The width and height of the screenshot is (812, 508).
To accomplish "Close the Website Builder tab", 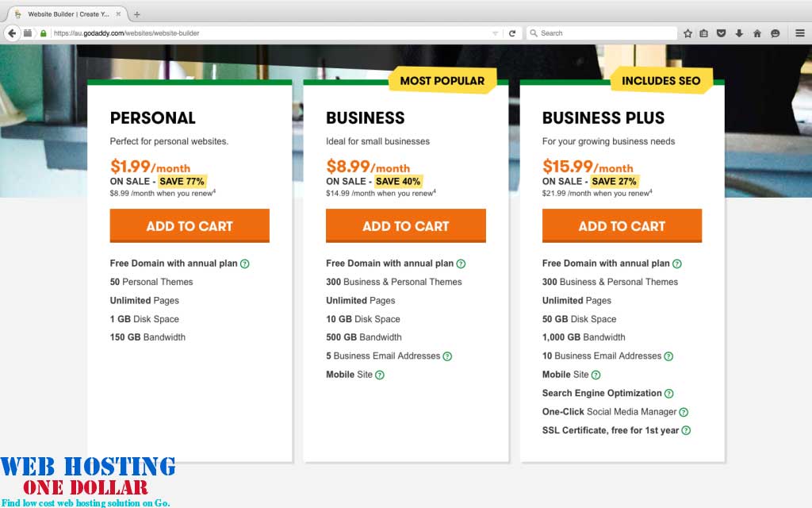I will (x=118, y=14).
